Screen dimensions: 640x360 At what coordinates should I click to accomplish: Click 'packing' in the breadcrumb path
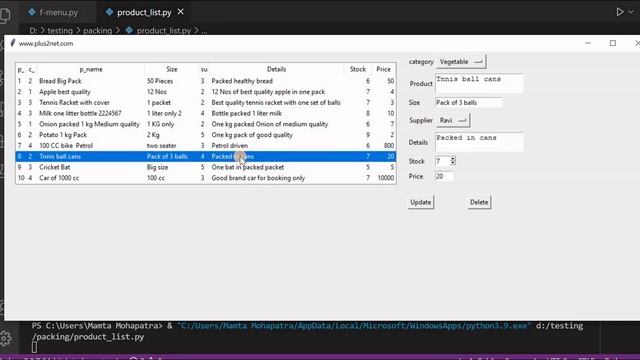[98, 31]
